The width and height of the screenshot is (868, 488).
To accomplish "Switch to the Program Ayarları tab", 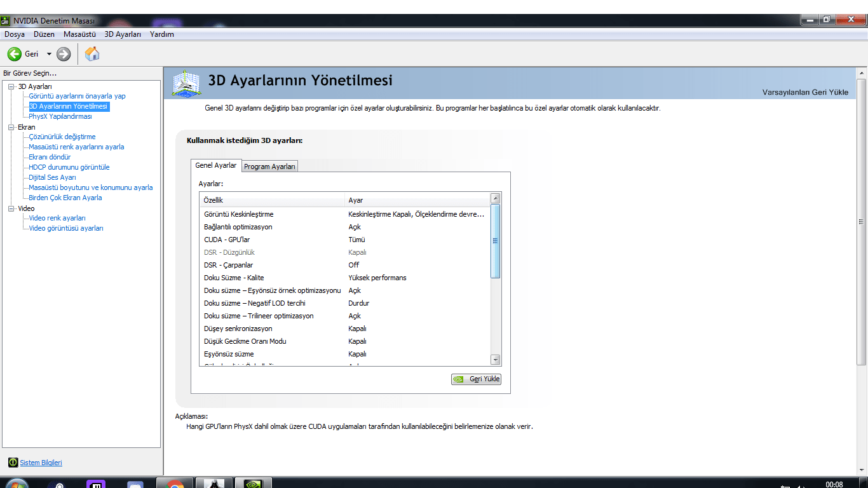I will click(x=270, y=166).
